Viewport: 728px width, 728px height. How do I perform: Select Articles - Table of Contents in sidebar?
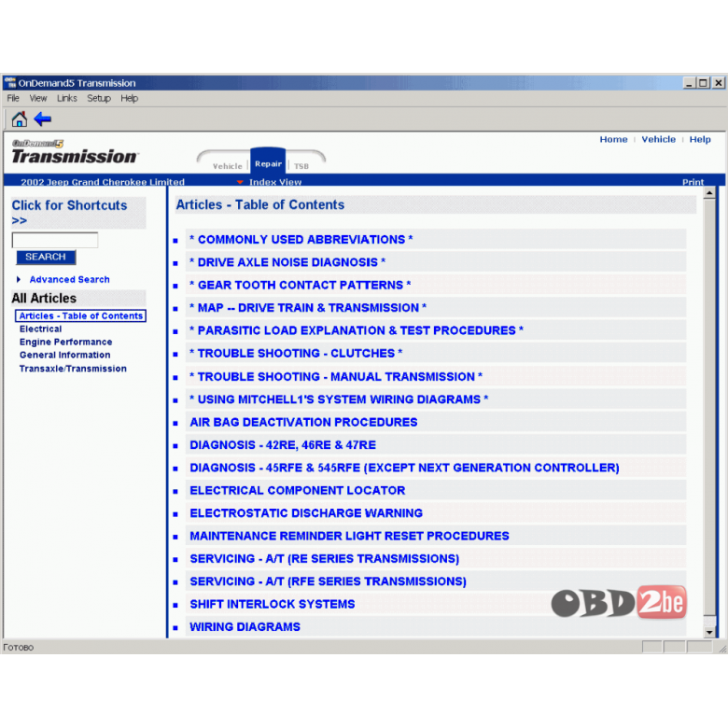click(81, 315)
